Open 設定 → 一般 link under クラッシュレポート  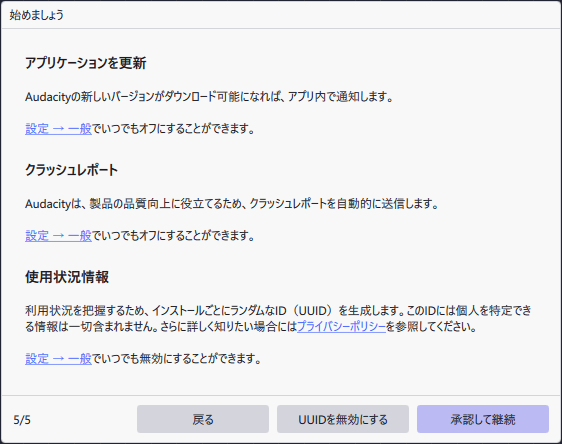tap(58, 235)
